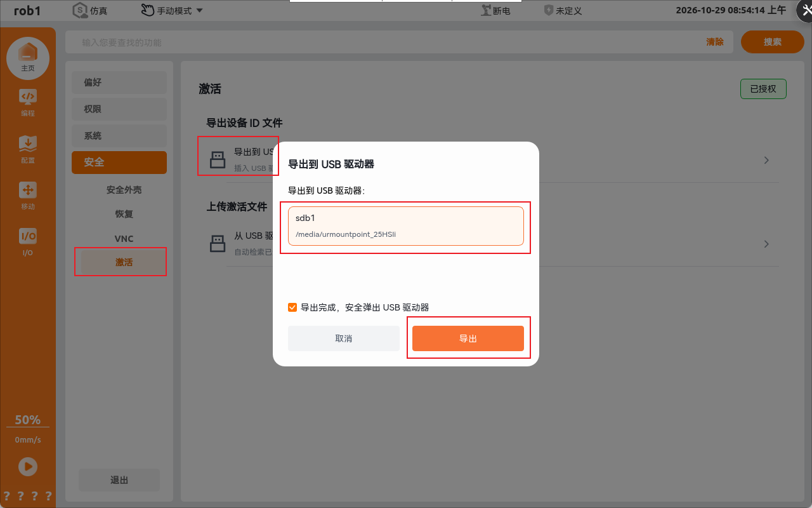Viewport: 812px width, 508px height.
Task: Click the 0mm/s speed readout
Action: [x=28, y=440]
